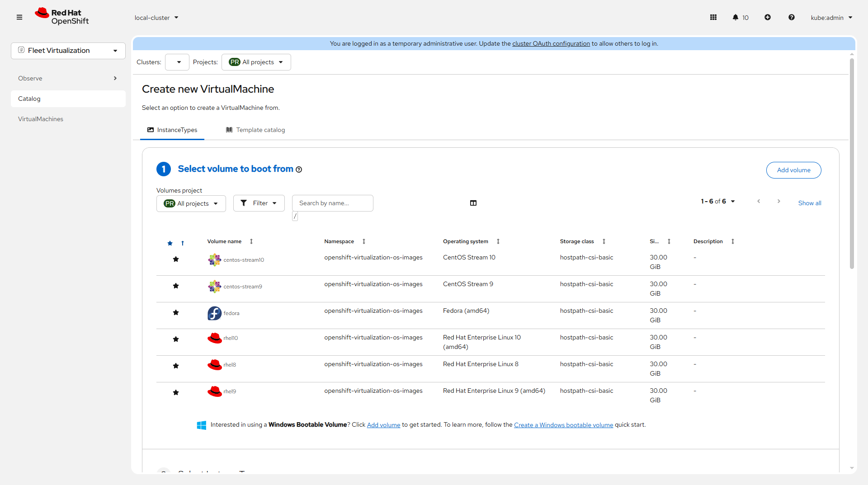Screen dimensions: 868x485
Task: Click the Red Hat OpenShift logo
Action: 62,17
